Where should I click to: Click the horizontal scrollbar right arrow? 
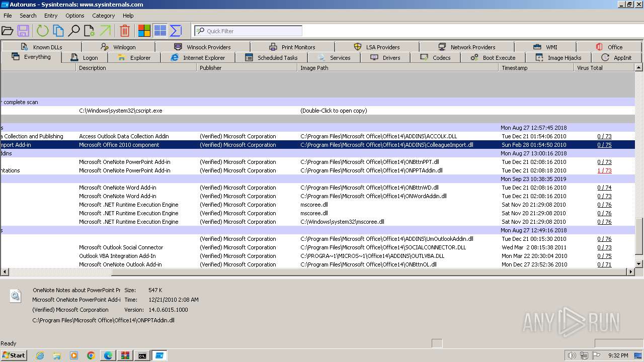pyautogui.click(x=630, y=272)
